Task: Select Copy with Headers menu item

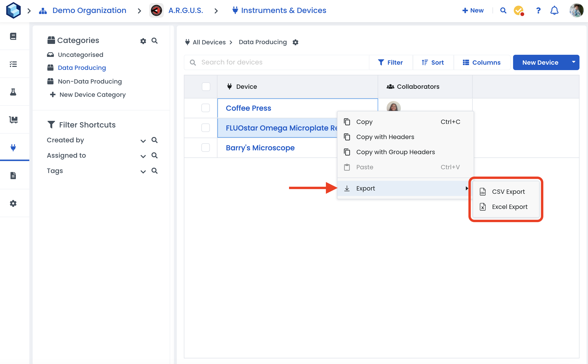Action: pyautogui.click(x=385, y=137)
